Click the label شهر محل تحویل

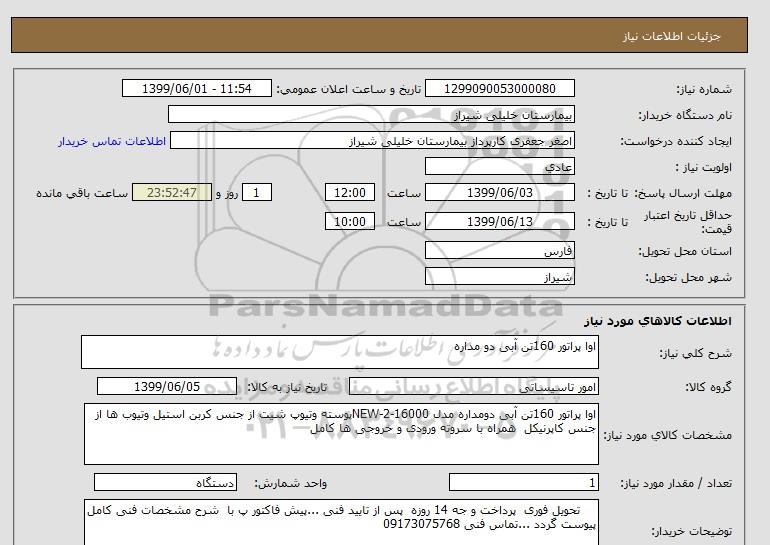point(688,277)
